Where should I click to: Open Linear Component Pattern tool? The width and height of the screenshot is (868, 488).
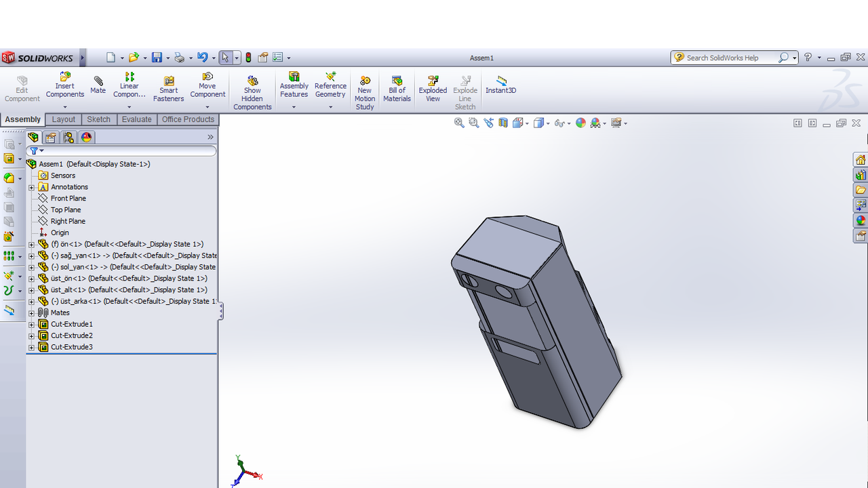(x=130, y=85)
